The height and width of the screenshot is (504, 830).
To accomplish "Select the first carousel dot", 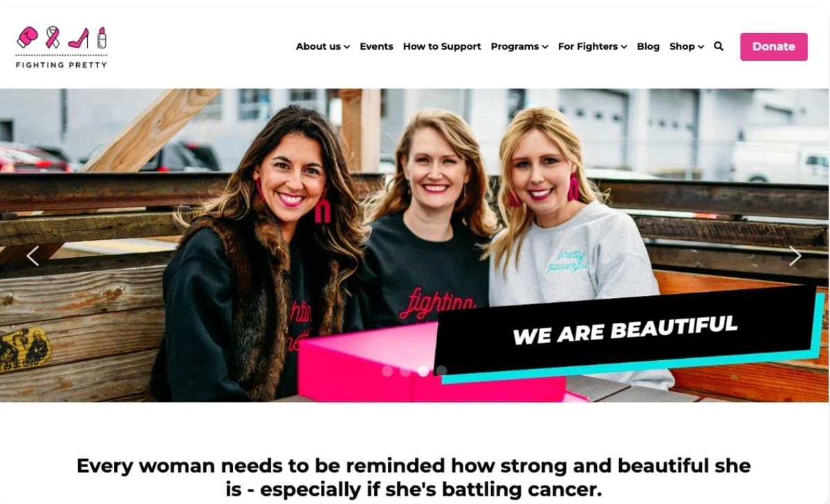I will click(387, 371).
